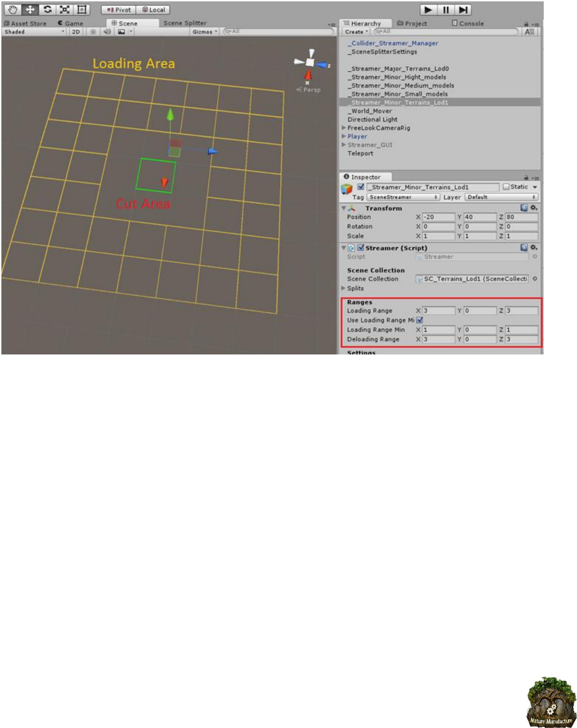Expand FreeLookCameraRig in Hierarchy

point(344,128)
